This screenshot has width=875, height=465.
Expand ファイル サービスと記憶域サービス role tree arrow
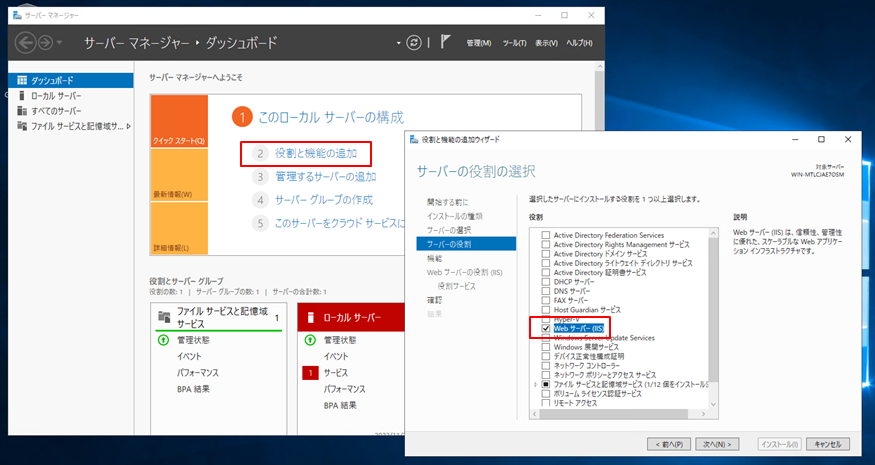pyautogui.click(x=536, y=385)
